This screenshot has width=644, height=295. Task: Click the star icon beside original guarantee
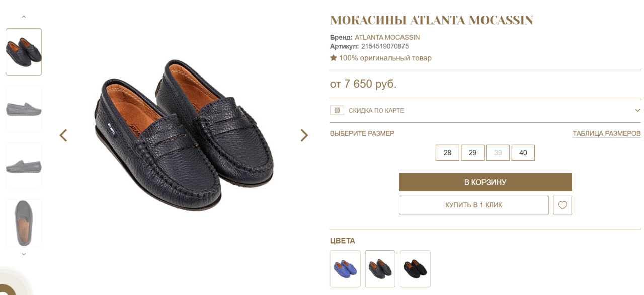click(x=333, y=58)
